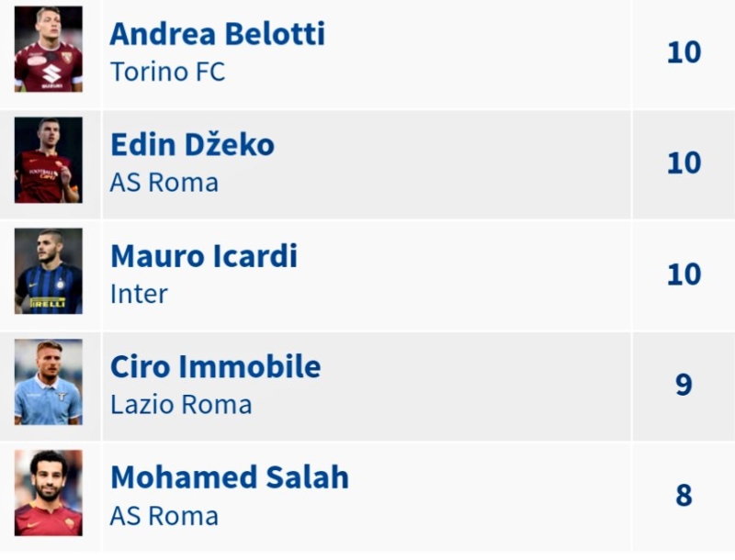
Task: Open Andrea Belotti player name link
Action: click(218, 34)
